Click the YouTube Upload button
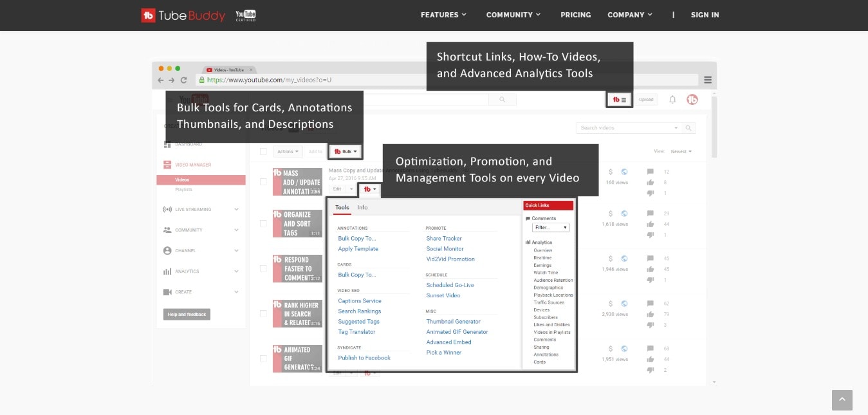The width and height of the screenshot is (868, 415). 646,100
